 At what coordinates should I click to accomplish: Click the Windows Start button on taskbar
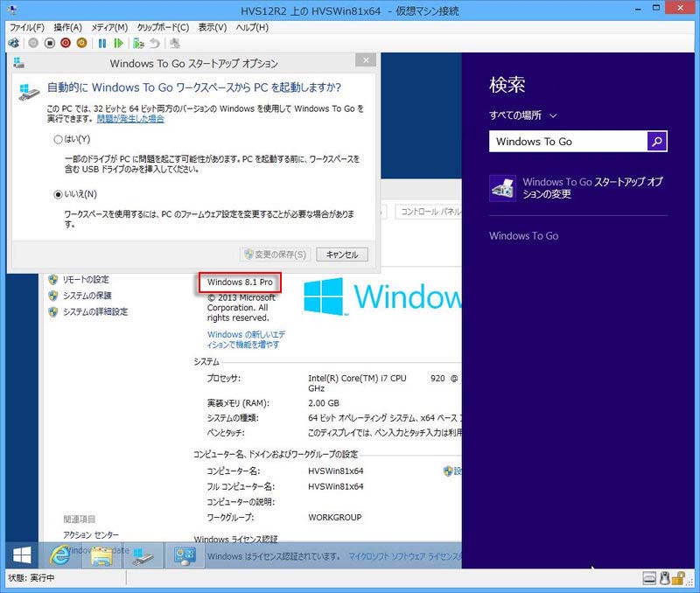(x=22, y=555)
